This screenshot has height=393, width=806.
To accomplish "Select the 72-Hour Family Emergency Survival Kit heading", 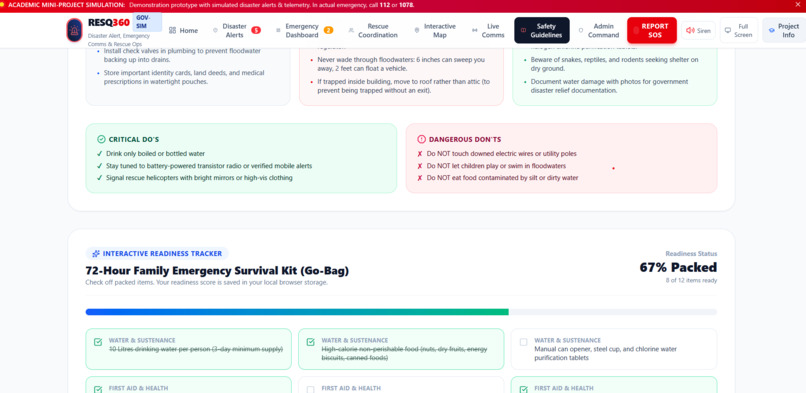I will (x=217, y=271).
